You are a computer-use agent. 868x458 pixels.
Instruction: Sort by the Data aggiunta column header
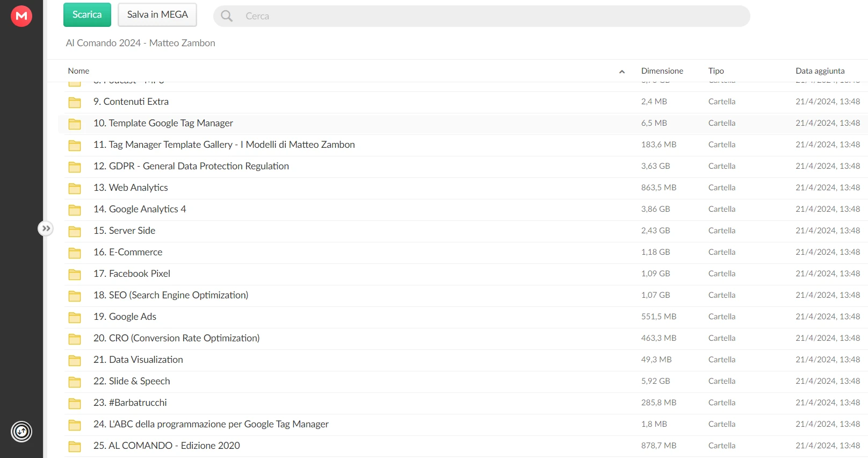click(x=820, y=71)
